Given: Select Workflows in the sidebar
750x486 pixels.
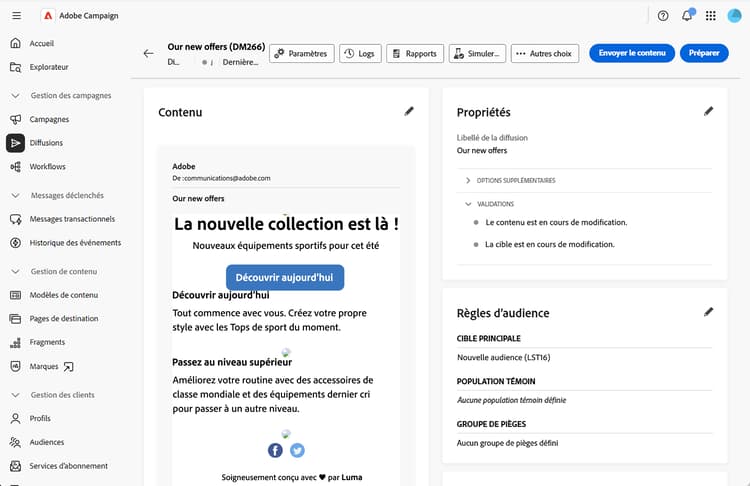Looking at the screenshot, I should point(47,166).
